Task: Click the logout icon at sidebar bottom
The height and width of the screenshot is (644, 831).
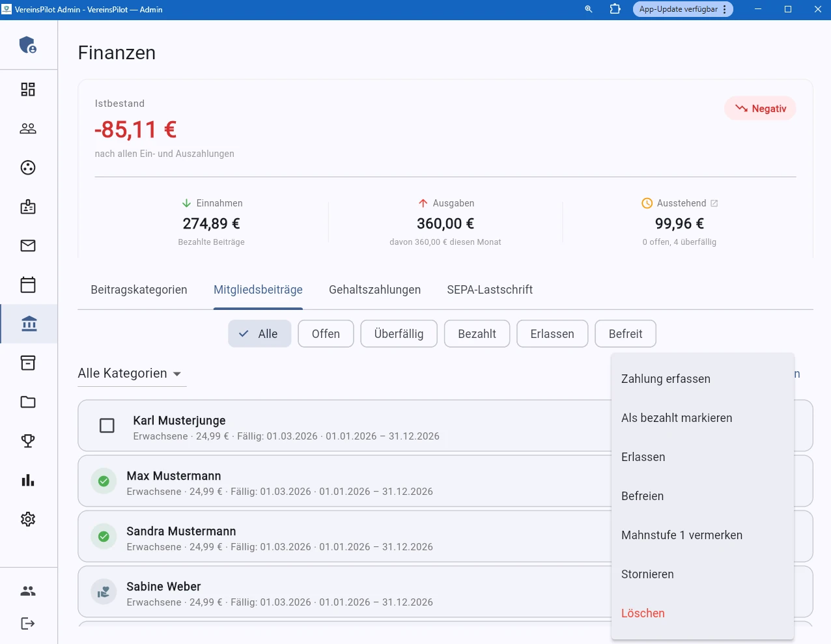Action: click(28, 623)
